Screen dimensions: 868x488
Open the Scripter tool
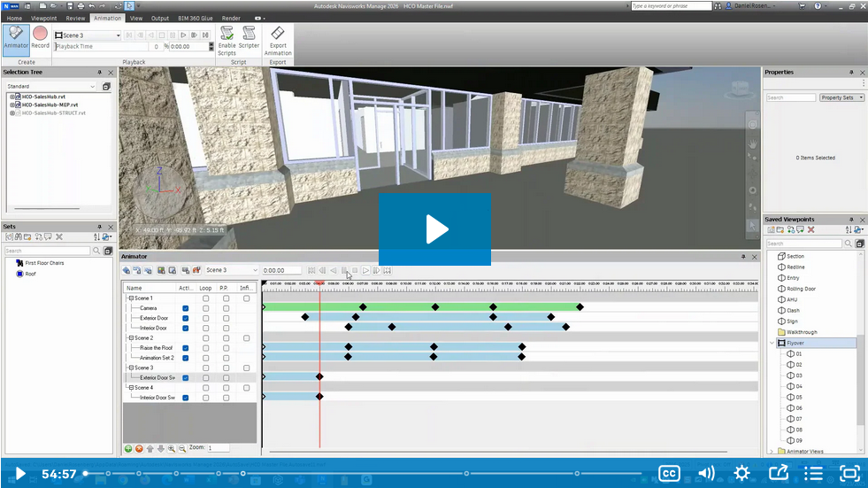[250, 38]
